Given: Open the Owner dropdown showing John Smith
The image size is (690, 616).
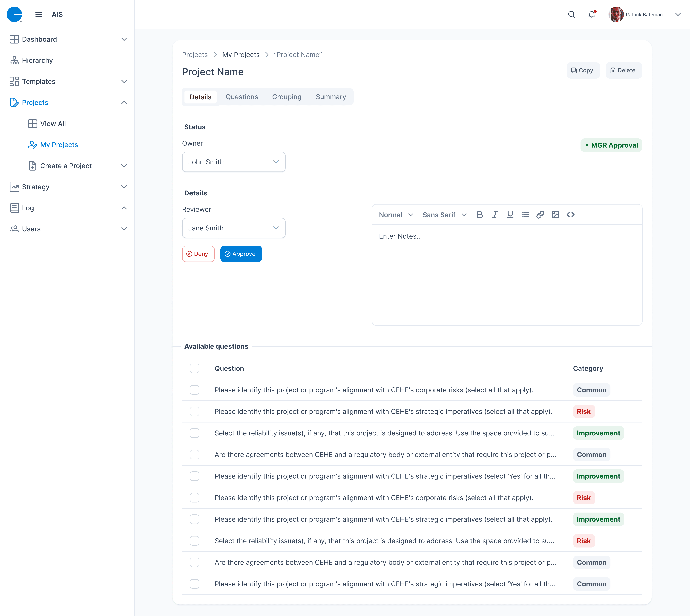Looking at the screenshot, I should 234,162.
